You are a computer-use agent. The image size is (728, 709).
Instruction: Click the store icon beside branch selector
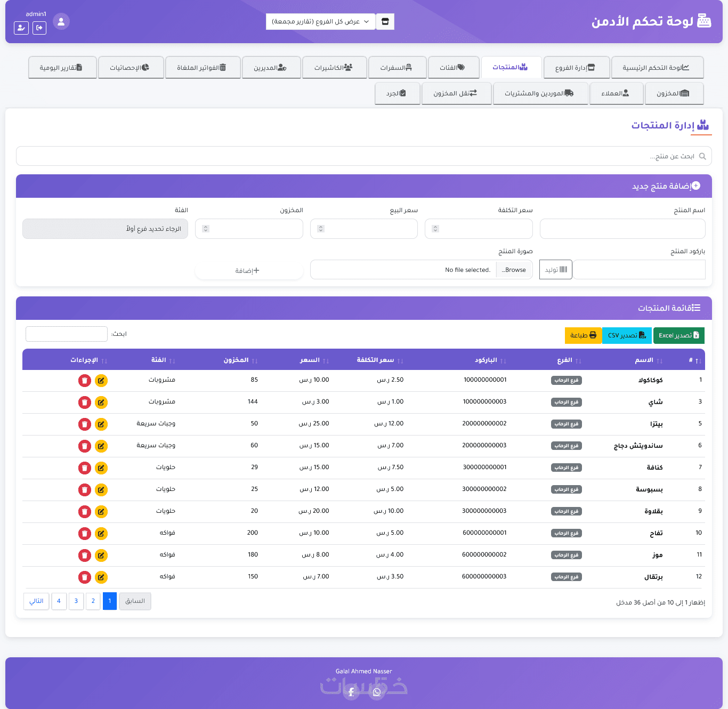[x=385, y=21]
